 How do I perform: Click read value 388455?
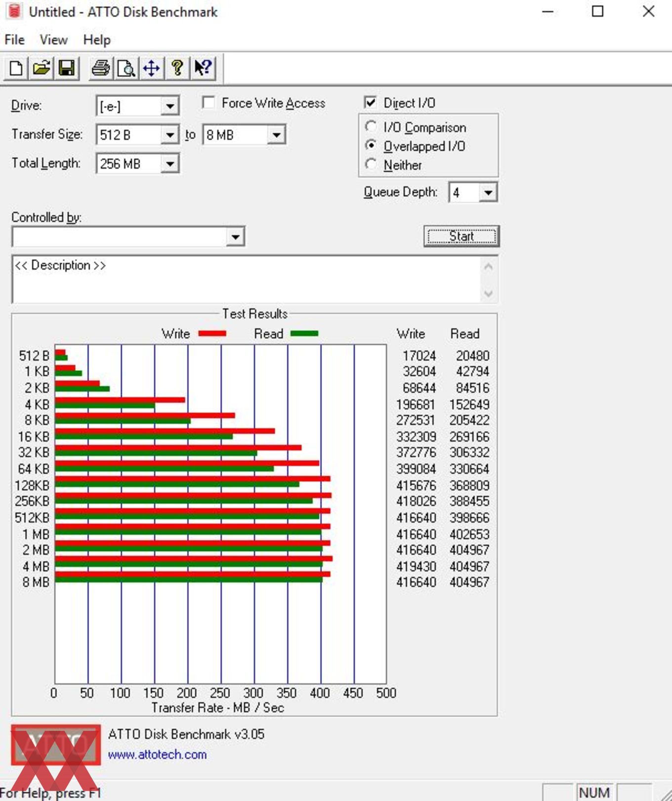coord(469,501)
